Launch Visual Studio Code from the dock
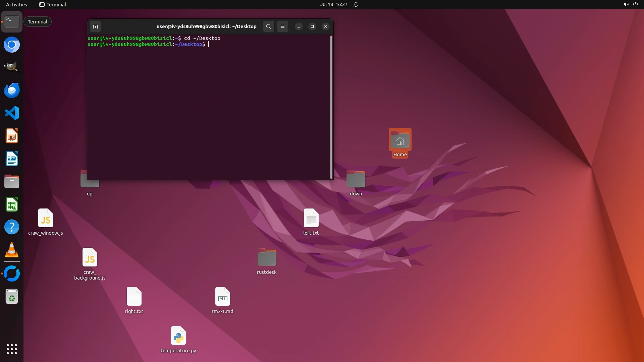Viewport: 644px width, 362px height. (12, 113)
